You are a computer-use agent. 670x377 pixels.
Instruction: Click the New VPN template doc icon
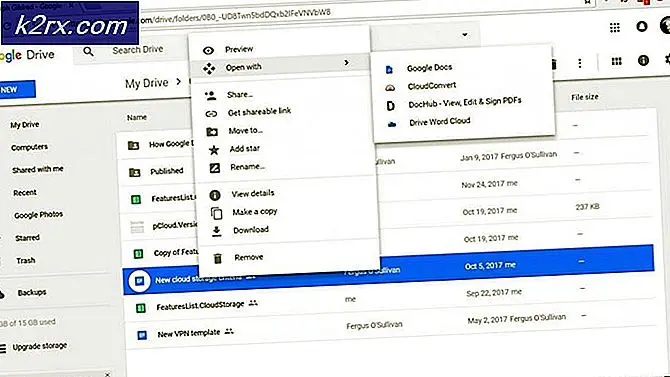tap(142, 335)
